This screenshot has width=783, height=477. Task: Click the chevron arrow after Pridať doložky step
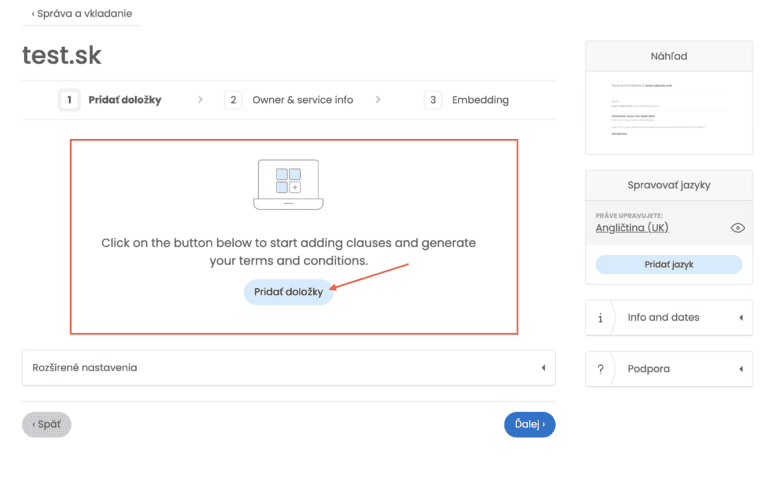coord(200,100)
